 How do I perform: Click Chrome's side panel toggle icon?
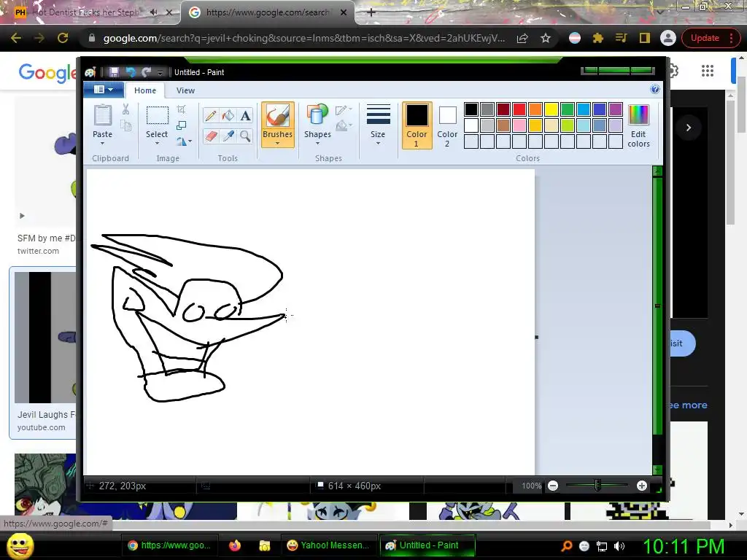click(645, 38)
